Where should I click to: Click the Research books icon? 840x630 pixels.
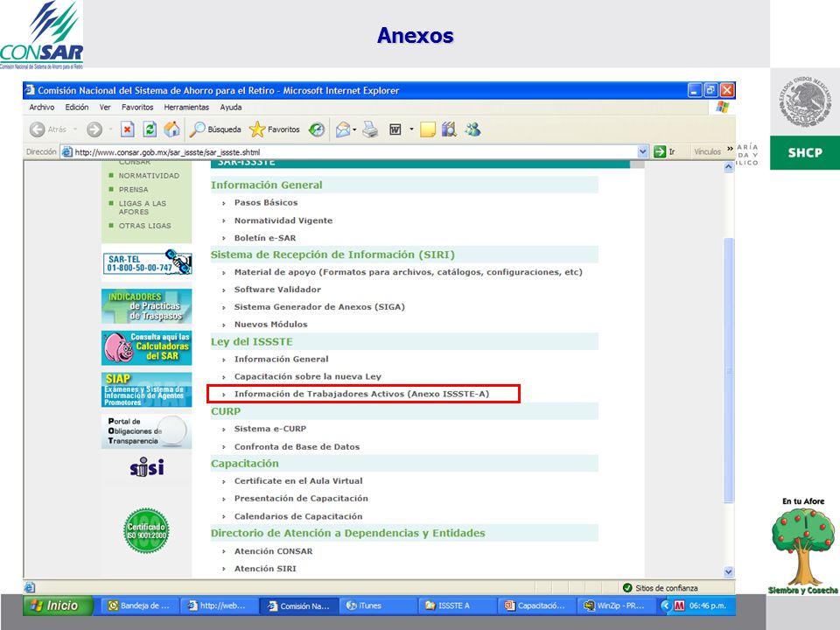[449, 129]
